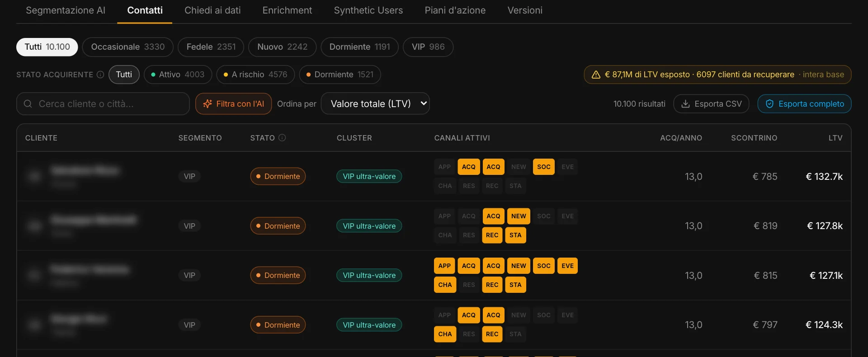Click the SCONTRINO column header
This screenshot has height=357, width=868.
[x=754, y=138]
